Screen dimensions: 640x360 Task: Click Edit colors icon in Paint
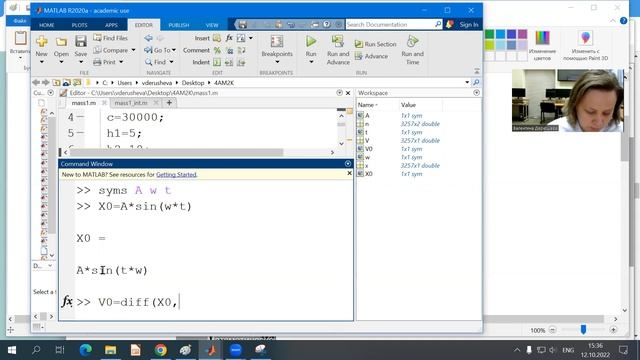(542, 38)
